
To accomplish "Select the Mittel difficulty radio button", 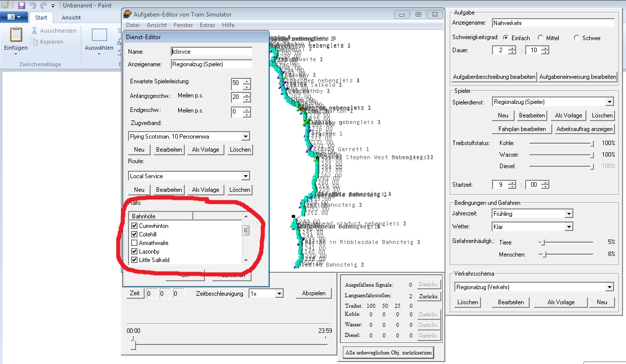I will [x=540, y=38].
